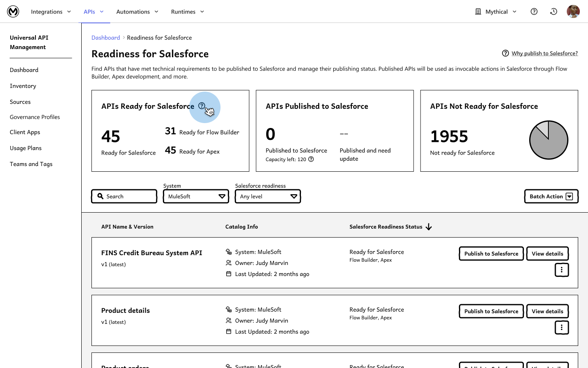Open more options for Product details row
This screenshot has height=368, width=588.
coord(561,328)
